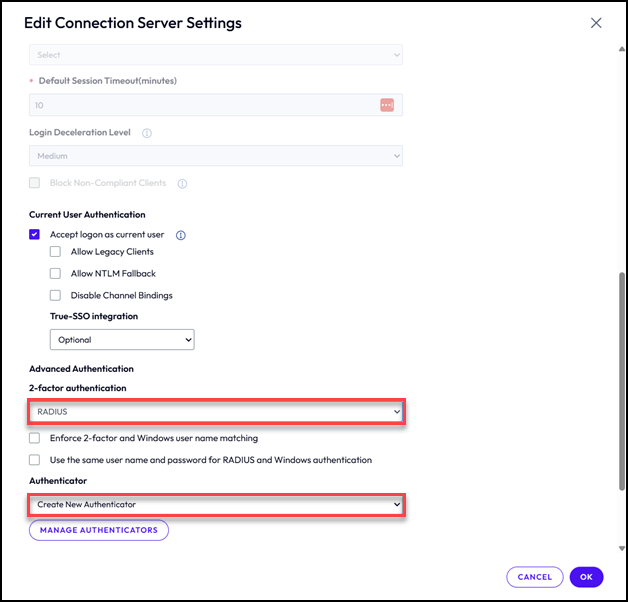628x602 pixels.
Task: Toggle the Block Non-Compliant Clients checkbox
Action: point(35,183)
